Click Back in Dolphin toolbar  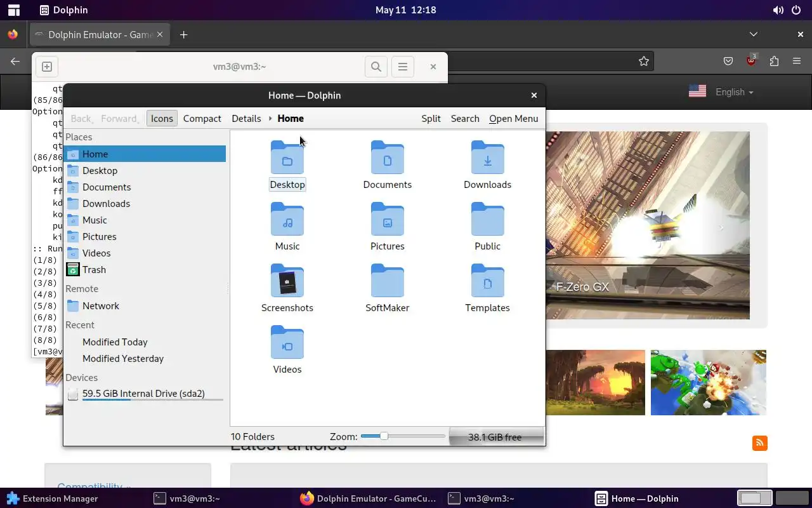click(81, 118)
